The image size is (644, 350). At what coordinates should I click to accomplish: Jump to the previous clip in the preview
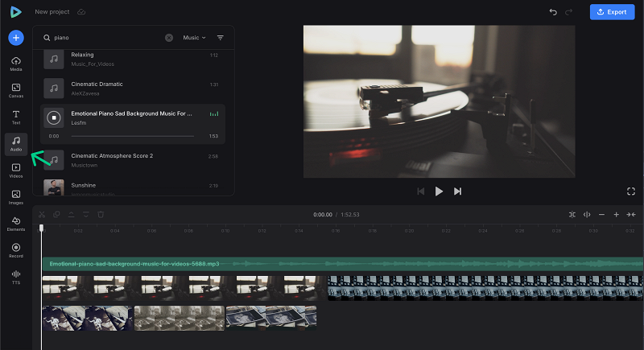click(420, 191)
